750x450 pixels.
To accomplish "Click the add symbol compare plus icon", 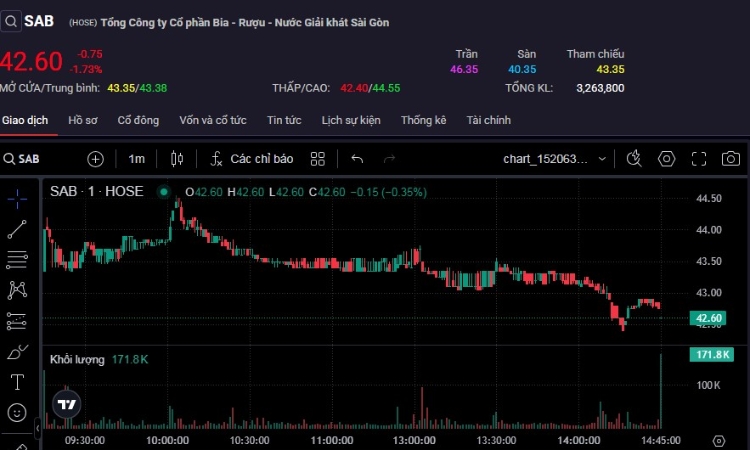I will 96,159.
